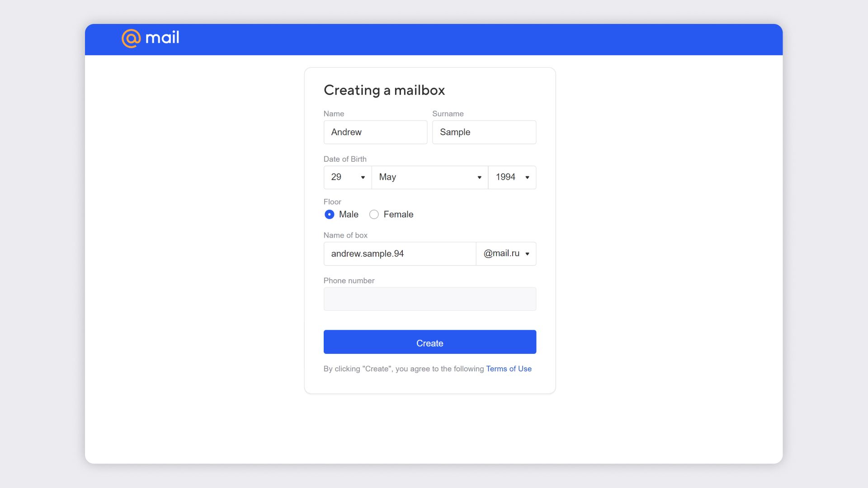Viewport: 868px width, 488px height.
Task: Open the birth year dropdown showing 1994
Action: coord(511,177)
